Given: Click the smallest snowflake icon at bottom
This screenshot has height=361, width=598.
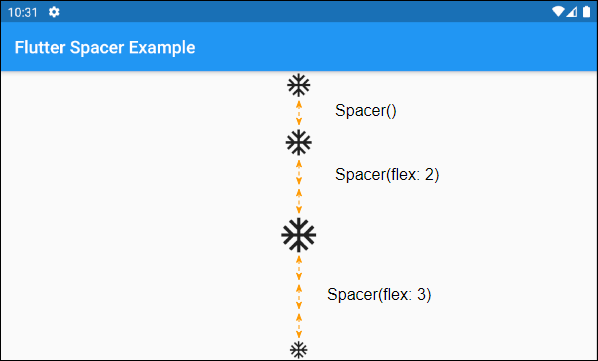Looking at the screenshot, I should [x=299, y=350].
